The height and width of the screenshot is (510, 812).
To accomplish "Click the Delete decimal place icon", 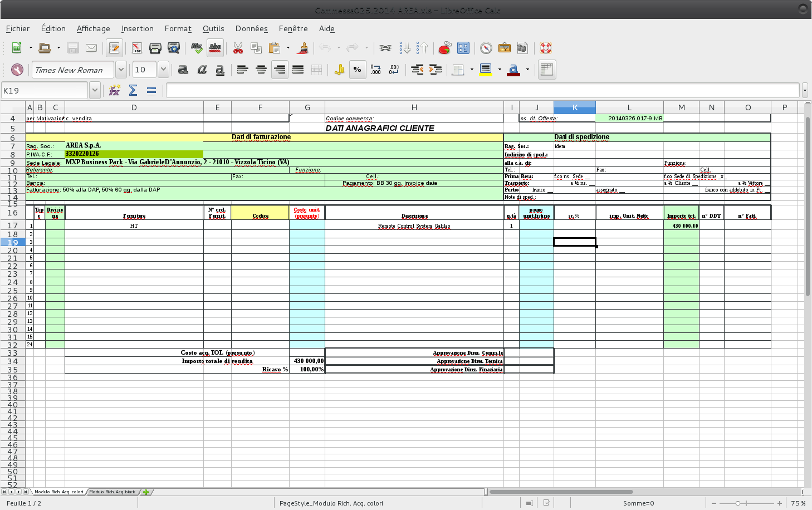I will (394, 70).
